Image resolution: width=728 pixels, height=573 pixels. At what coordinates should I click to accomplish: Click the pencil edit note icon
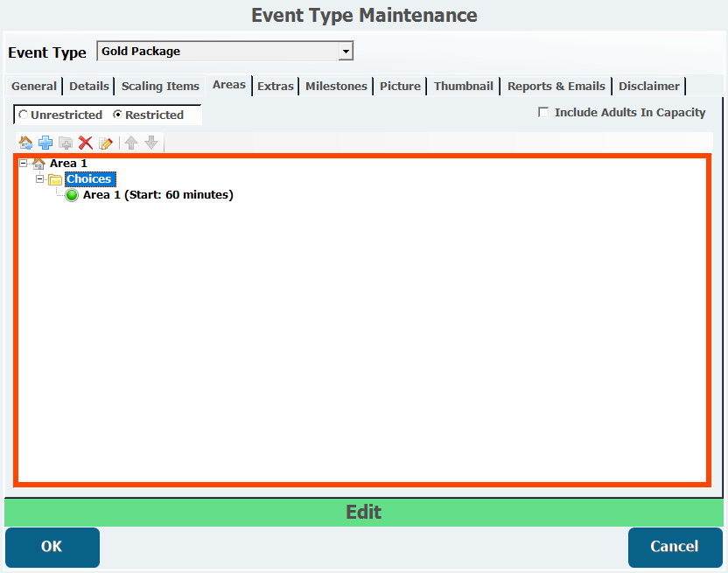(x=106, y=143)
